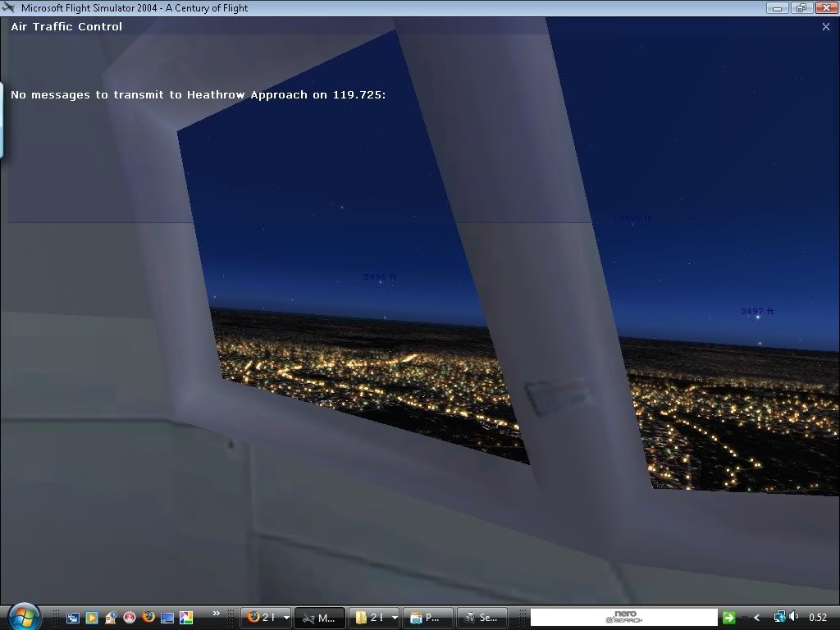
Task: Click the Flight Simulator title bar plane icon
Action: [8, 7]
